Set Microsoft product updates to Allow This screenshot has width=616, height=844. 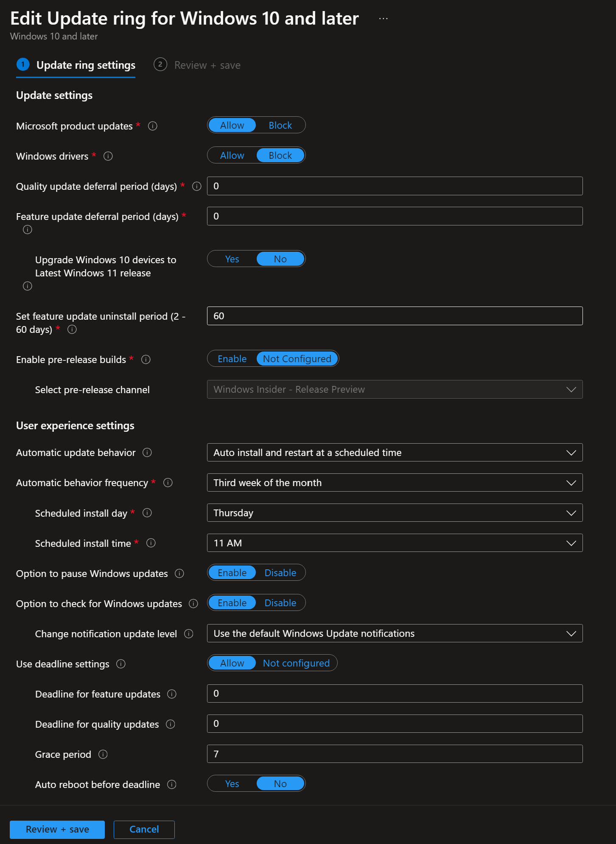[x=232, y=125]
